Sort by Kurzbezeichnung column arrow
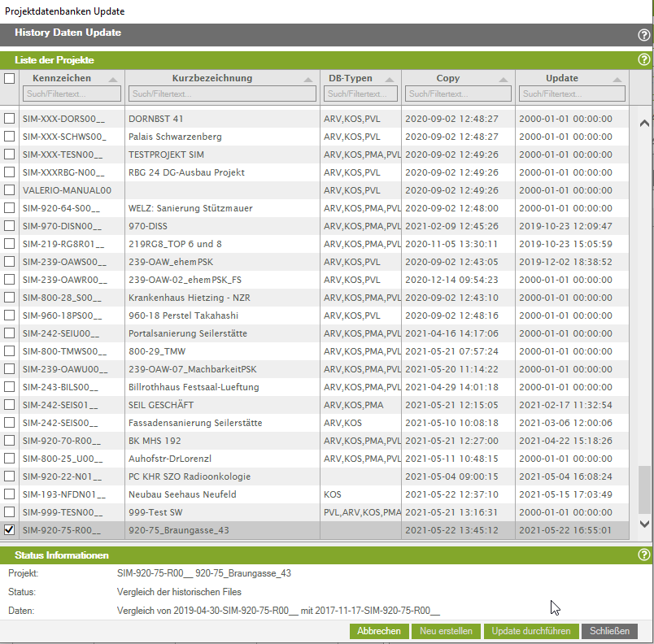Image resolution: width=654 pixels, height=644 pixels. click(x=307, y=79)
